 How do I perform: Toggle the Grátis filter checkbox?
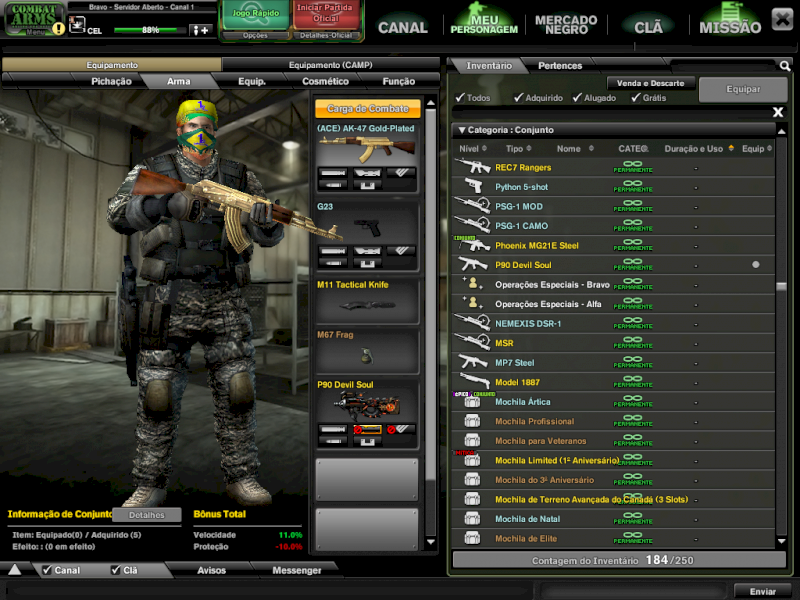click(x=636, y=97)
